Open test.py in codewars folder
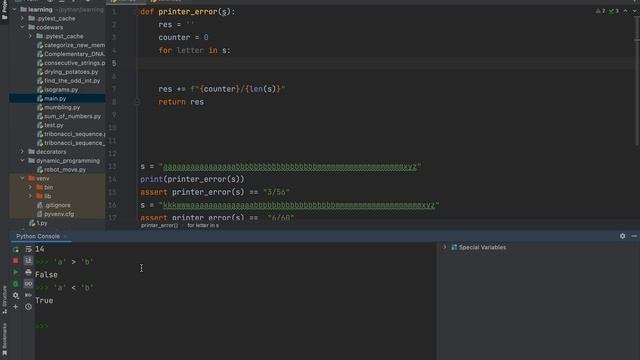Image resolution: width=640 pixels, height=360 pixels. [50, 125]
